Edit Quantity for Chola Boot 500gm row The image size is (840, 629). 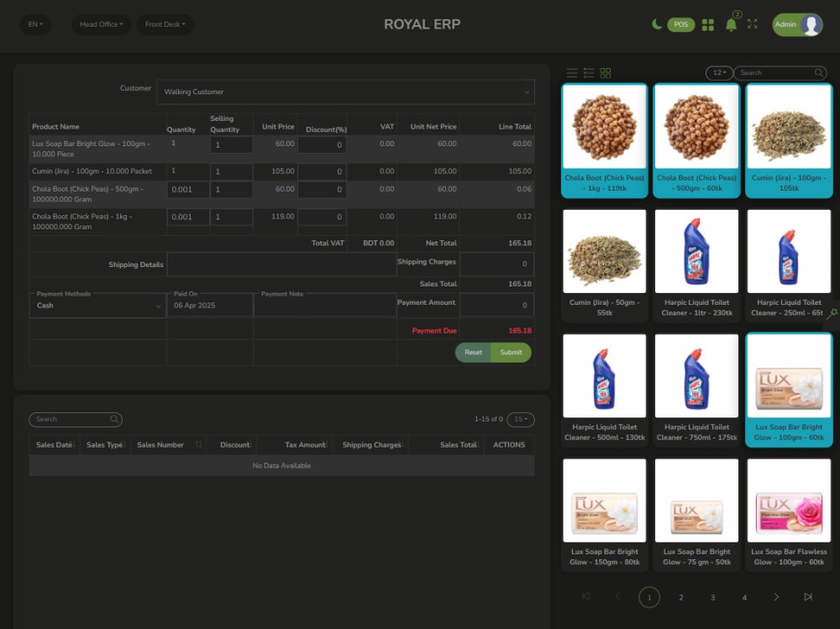point(188,189)
